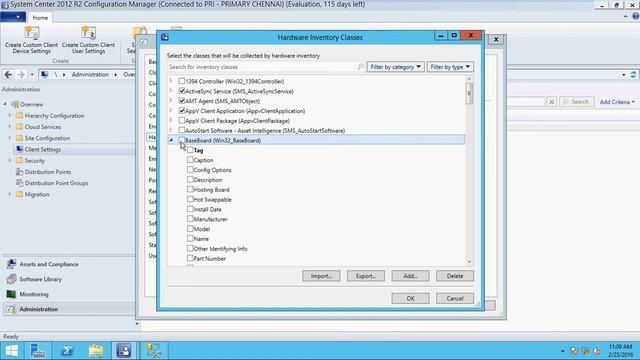The image size is (640, 360).
Task: Click Administration in breadcrumb path
Action: click(x=90, y=75)
